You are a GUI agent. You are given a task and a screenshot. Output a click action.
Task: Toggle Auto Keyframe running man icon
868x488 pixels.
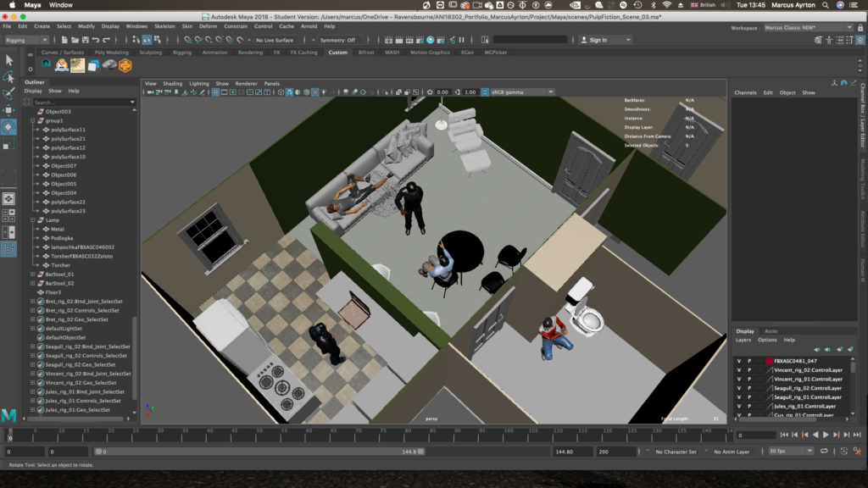click(857, 452)
